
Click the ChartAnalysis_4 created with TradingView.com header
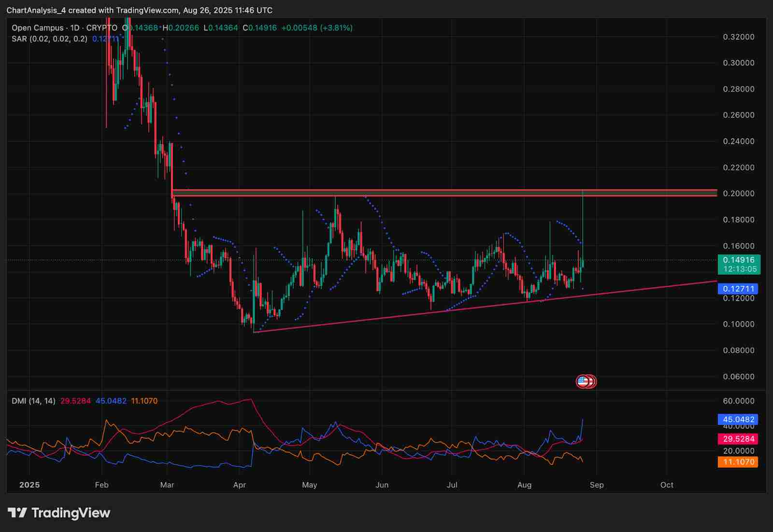pos(139,10)
